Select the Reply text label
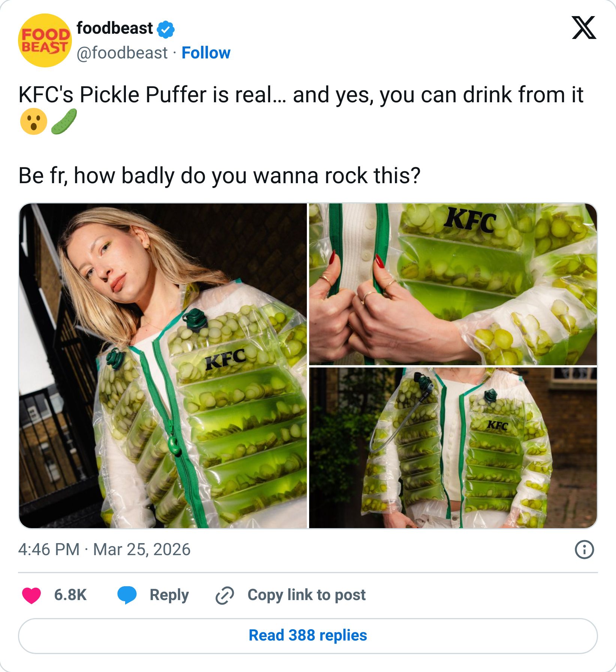This screenshot has width=616, height=672. 169,595
